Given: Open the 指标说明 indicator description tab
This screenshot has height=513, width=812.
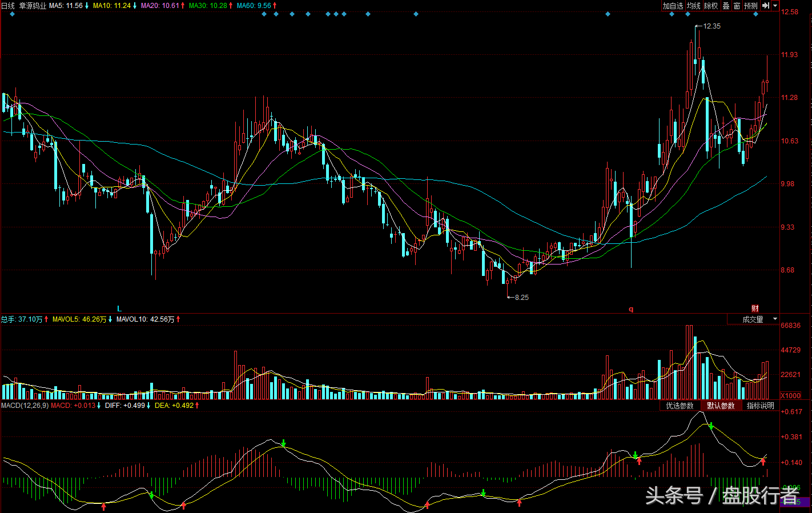Looking at the screenshot, I should (x=761, y=406).
